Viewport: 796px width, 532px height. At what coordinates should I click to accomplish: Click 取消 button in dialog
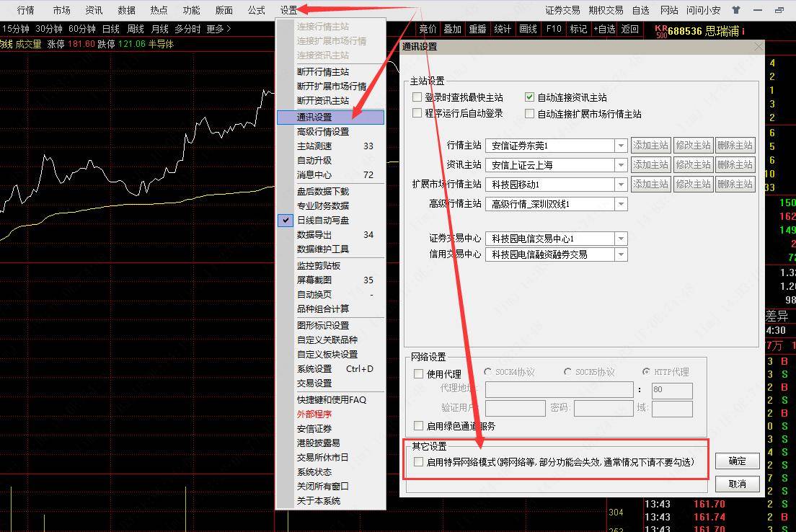point(737,484)
